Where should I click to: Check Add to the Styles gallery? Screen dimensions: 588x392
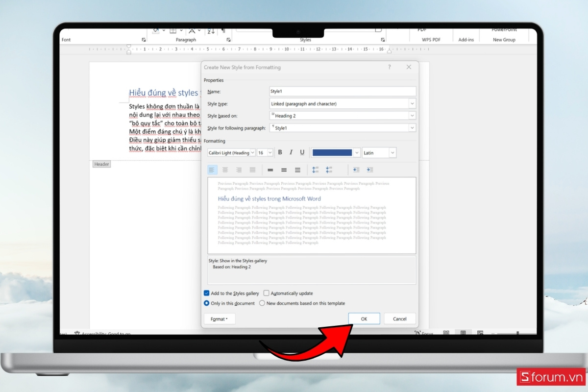[x=206, y=293]
